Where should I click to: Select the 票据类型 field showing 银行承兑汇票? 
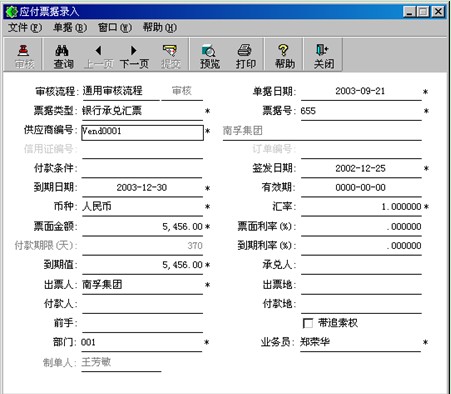coord(142,111)
